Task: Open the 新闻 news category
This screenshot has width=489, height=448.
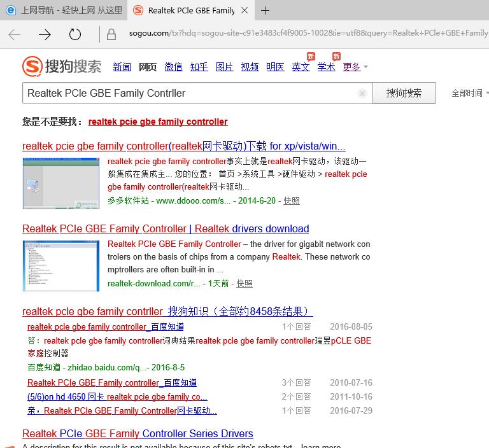Action: click(x=122, y=67)
